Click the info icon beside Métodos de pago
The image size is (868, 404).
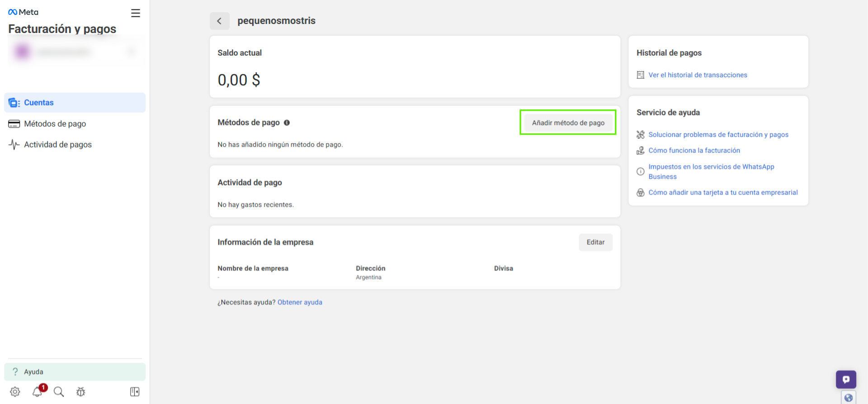(x=287, y=123)
